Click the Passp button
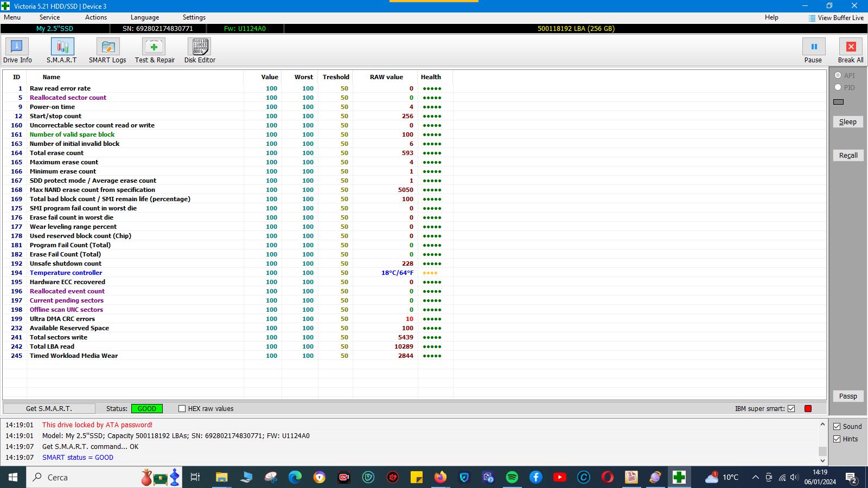Screen dimensions: 868x488 pos(848,396)
